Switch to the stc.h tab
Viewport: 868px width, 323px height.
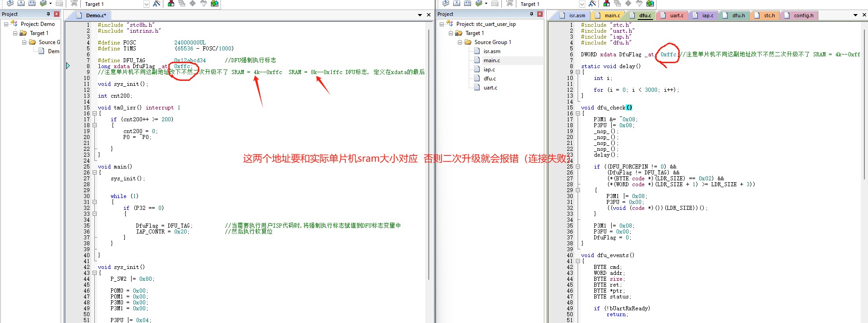click(x=765, y=15)
